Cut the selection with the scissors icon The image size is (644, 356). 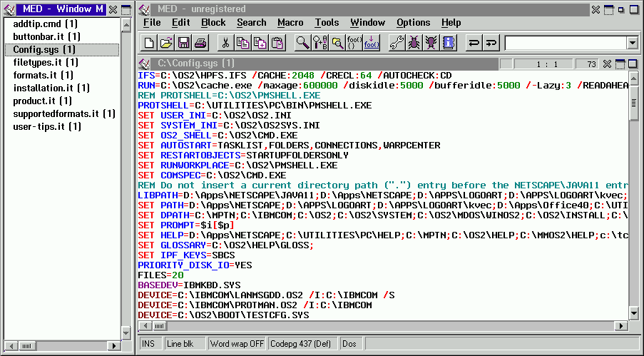point(225,43)
